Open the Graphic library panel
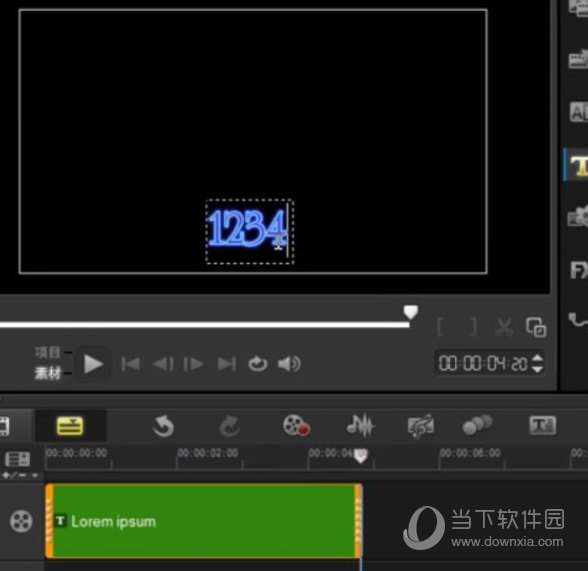 (x=579, y=216)
